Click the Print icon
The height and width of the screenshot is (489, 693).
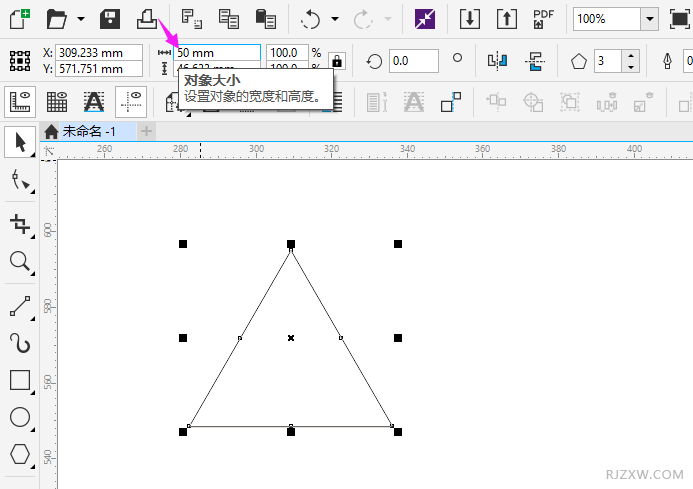(148, 18)
